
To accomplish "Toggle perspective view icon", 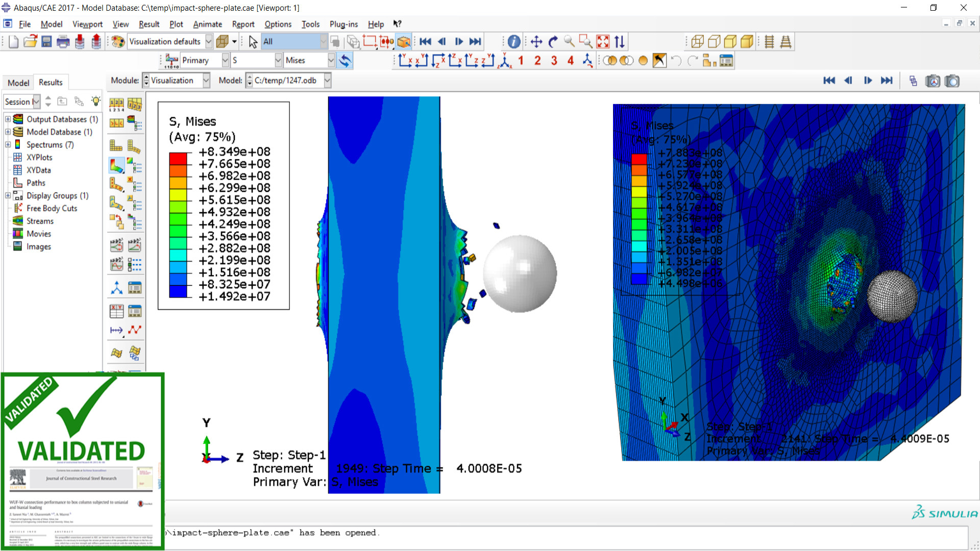I will pos(786,42).
